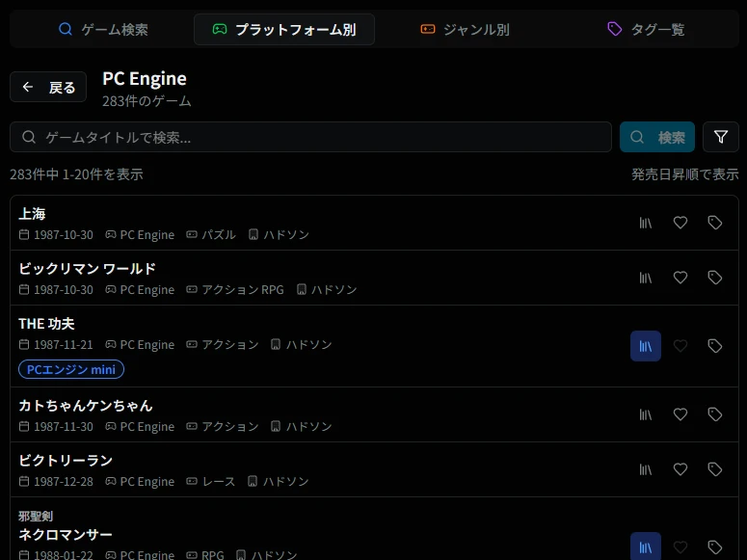Change the 発売日昇順で表示 sort order
The height and width of the screenshot is (560, 747).
point(684,174)
